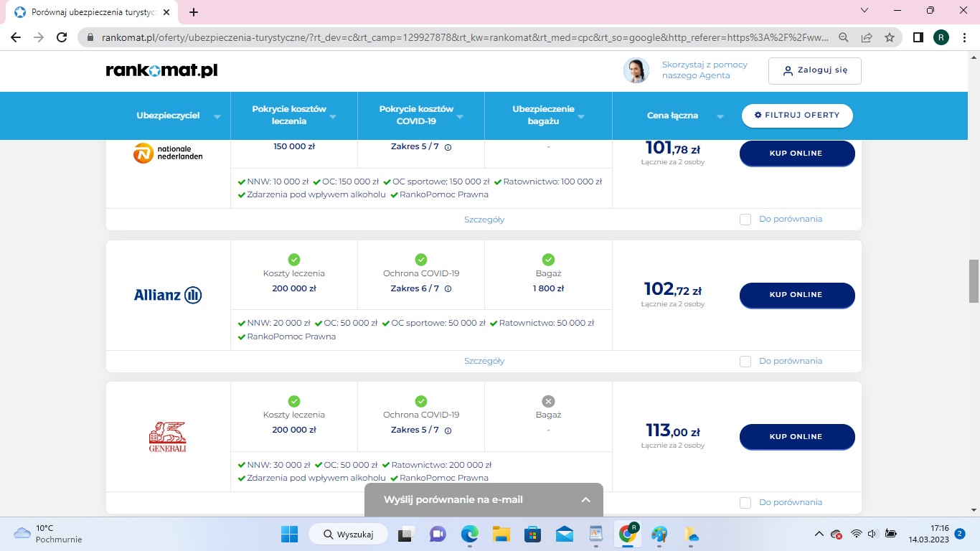Viewport: 980px width, 551px height.
Task: Open the Chrome tab search dropdown
Action: (864, 11)
